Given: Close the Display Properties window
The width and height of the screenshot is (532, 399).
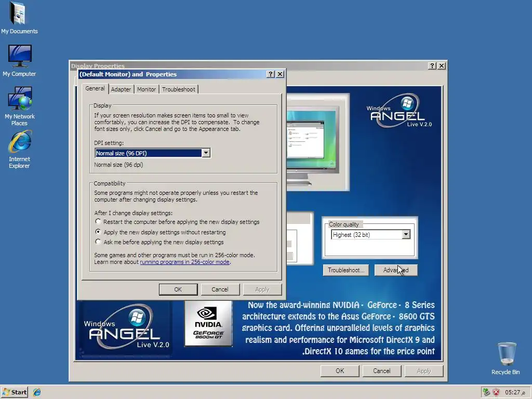Looking at the screenshot, I should (442, 66).
